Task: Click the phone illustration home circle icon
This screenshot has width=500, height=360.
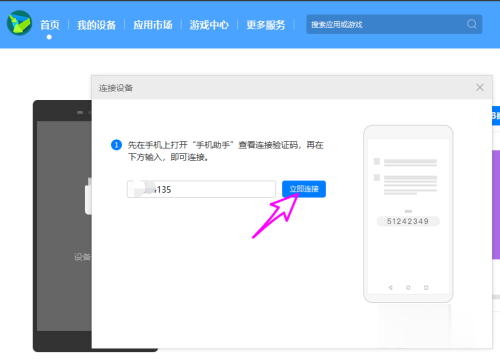Action: tap(408, 287)
